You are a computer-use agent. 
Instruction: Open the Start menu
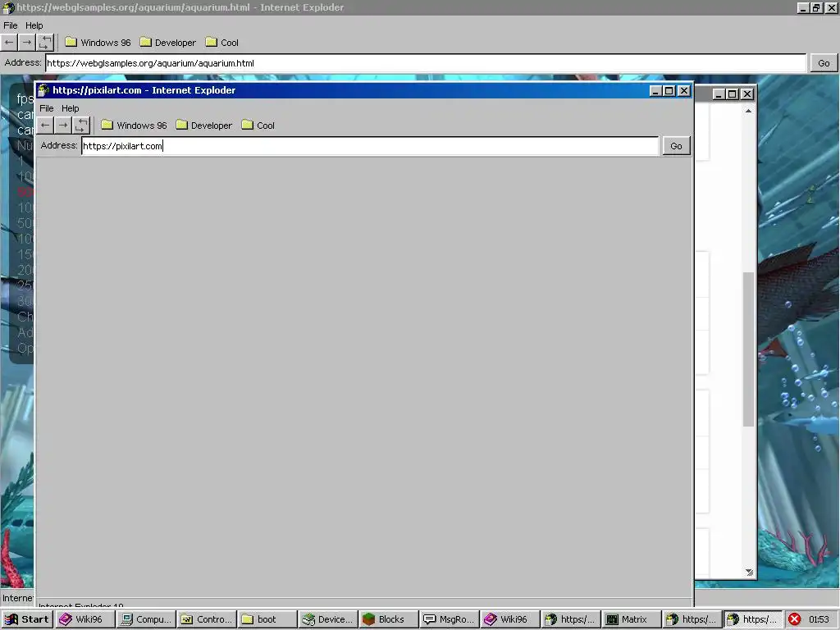[27, 619]
